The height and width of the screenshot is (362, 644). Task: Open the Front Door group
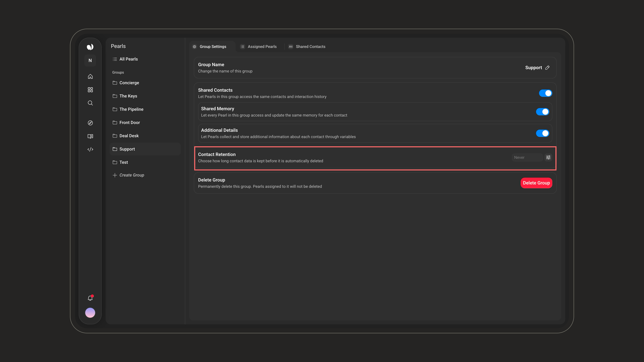pyautogui.click(x=145, y=122)
